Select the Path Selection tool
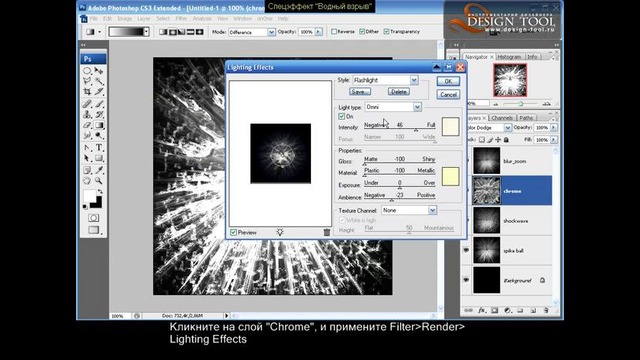640x360 pixels. point(87,158)
